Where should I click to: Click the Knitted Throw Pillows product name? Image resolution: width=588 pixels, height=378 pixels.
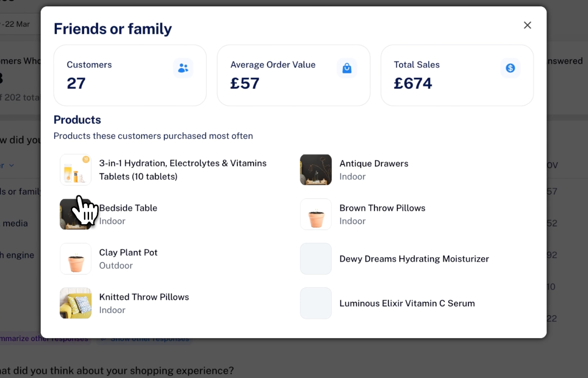pos(144,297)
